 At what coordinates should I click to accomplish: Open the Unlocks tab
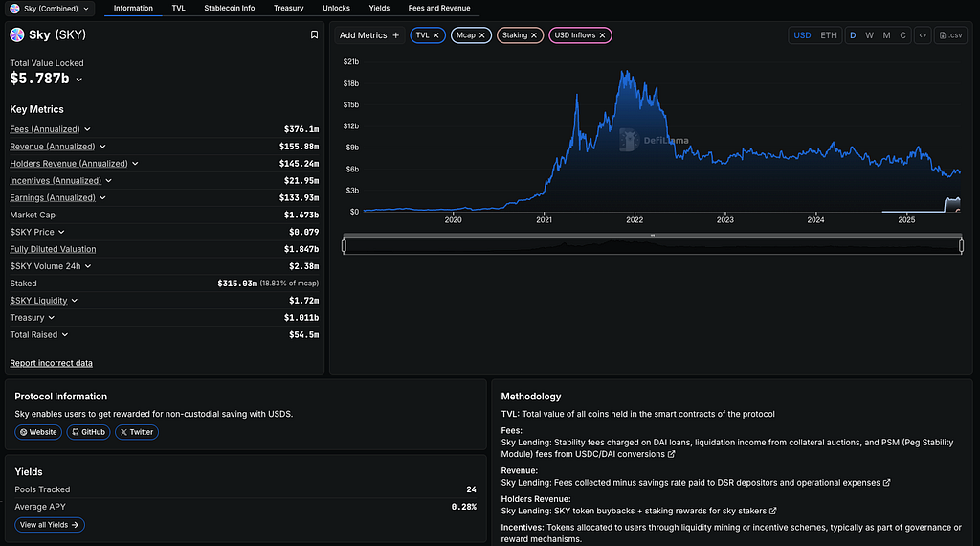(336, 8)
